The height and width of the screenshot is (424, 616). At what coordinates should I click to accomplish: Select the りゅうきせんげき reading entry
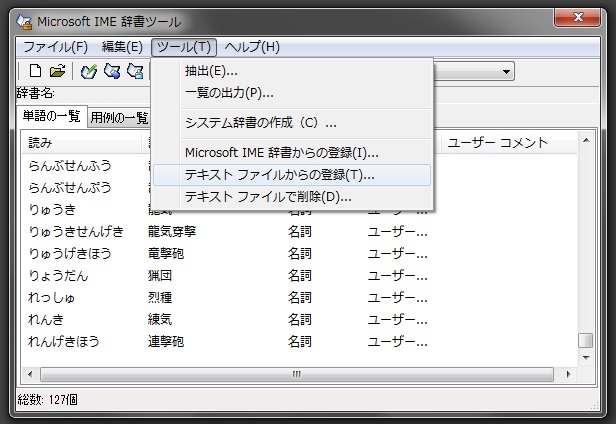click(76, 231)
